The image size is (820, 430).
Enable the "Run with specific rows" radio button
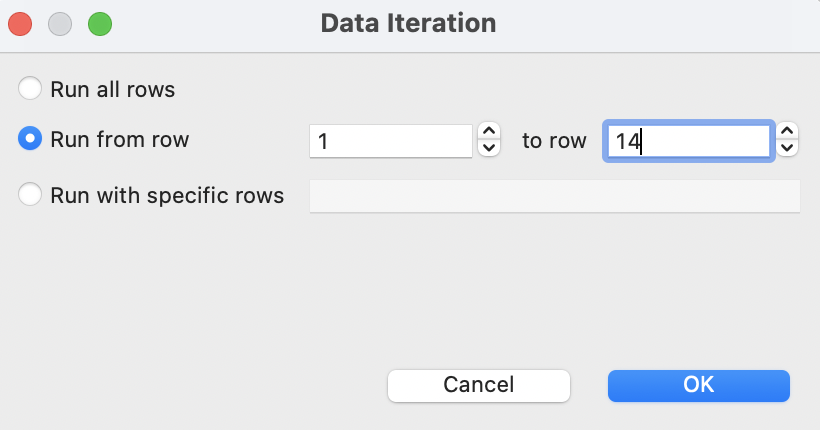(31, 195)
